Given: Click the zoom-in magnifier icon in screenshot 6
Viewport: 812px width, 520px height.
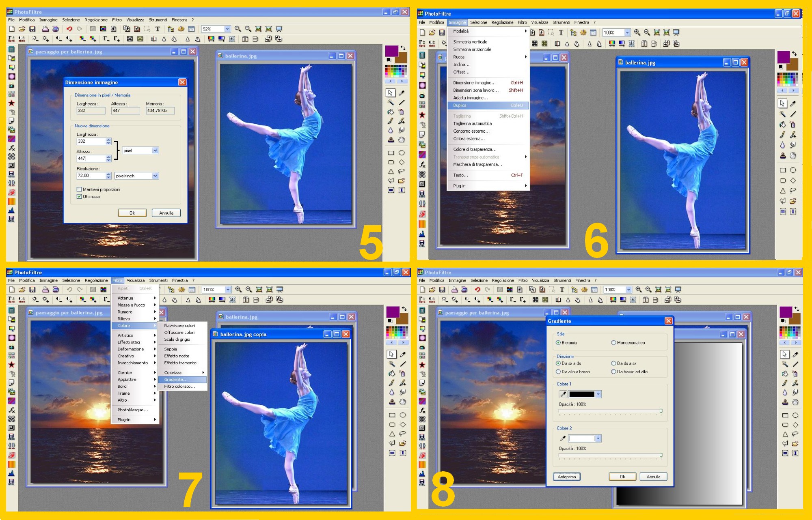Looking at the screenshot, I should (637, 32).
